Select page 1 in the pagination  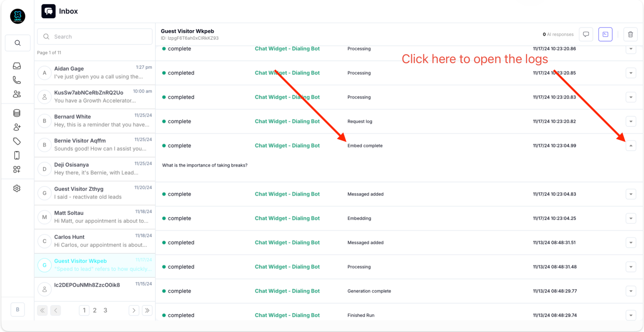click(84, 310)
